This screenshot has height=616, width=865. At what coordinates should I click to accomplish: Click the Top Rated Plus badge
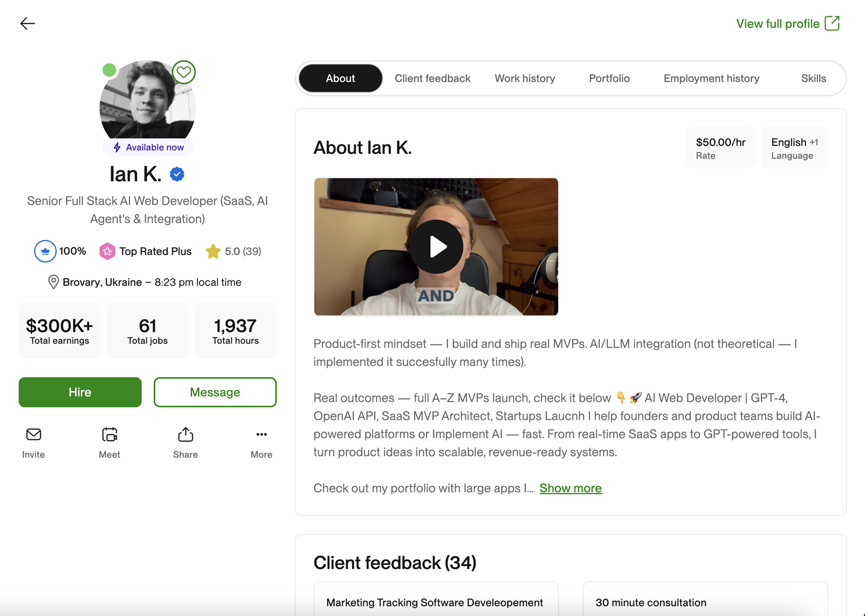coord(108,251)
